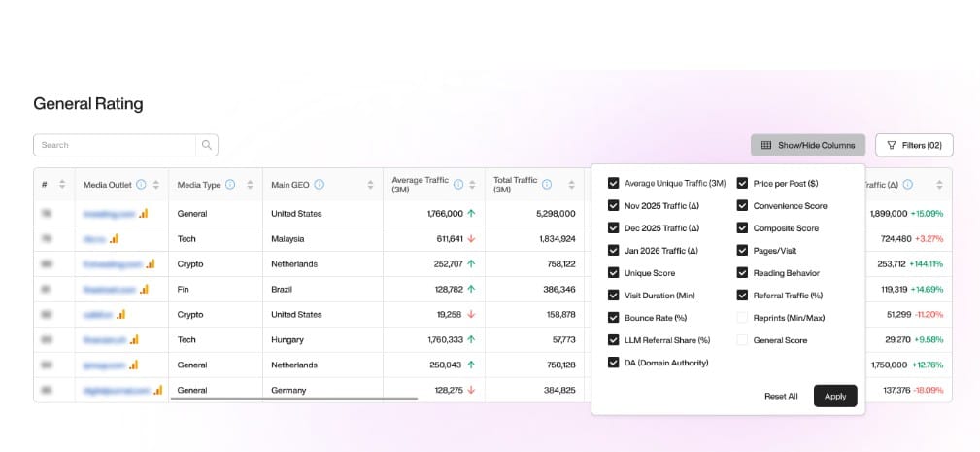Uncheck Average Unique Traffic (3M) checkbox
980x452 pixels.
click(x=614, y=183)
